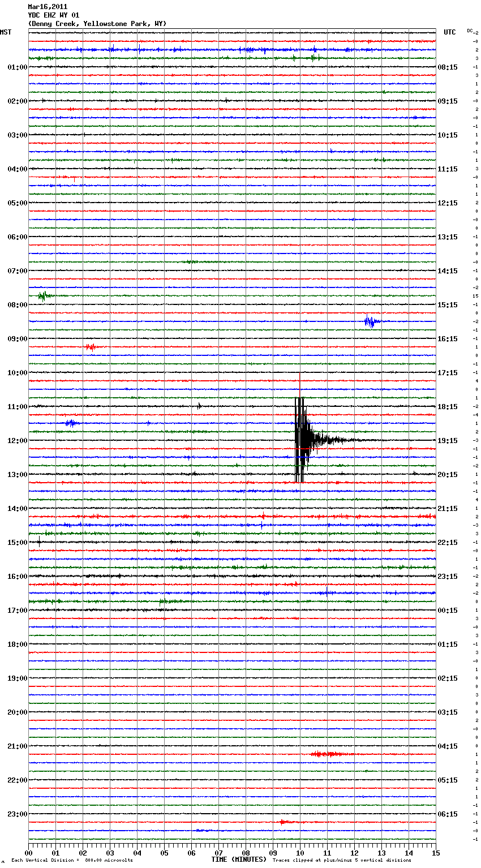The image size is (481, 868).
Task: Click the "05" minute tick label
Action: coord(164,853)
